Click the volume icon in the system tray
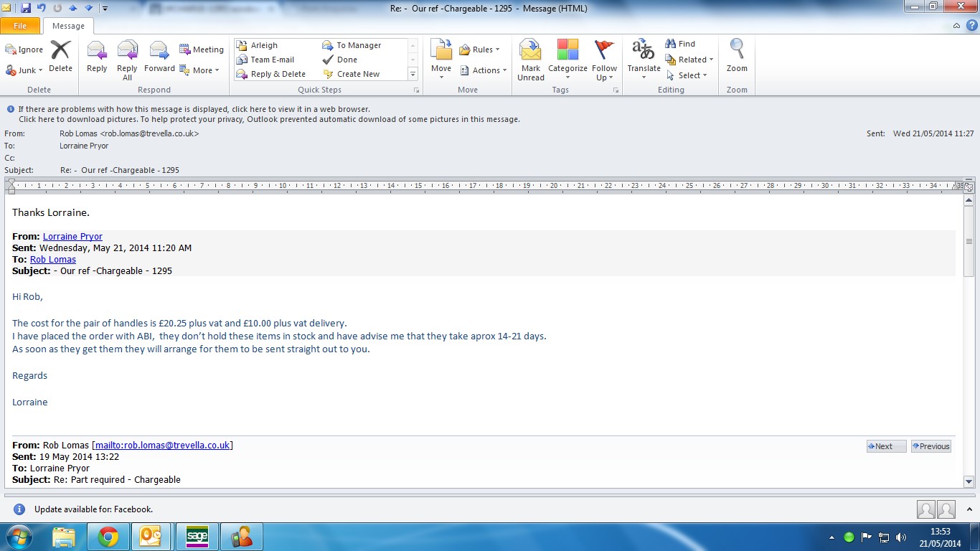The image size is (980, 551). pyautogui.click(x=901, y=537)
